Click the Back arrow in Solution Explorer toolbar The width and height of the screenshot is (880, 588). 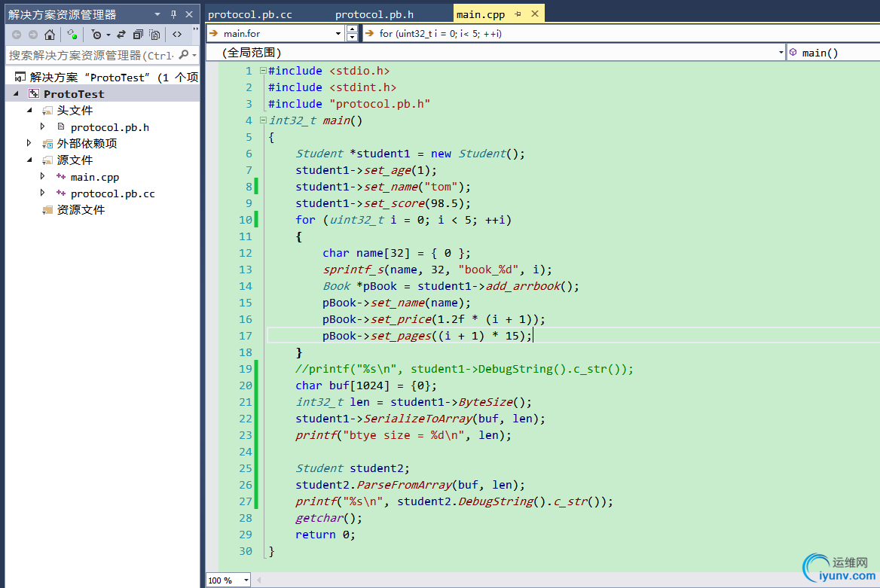coord(17,34)
